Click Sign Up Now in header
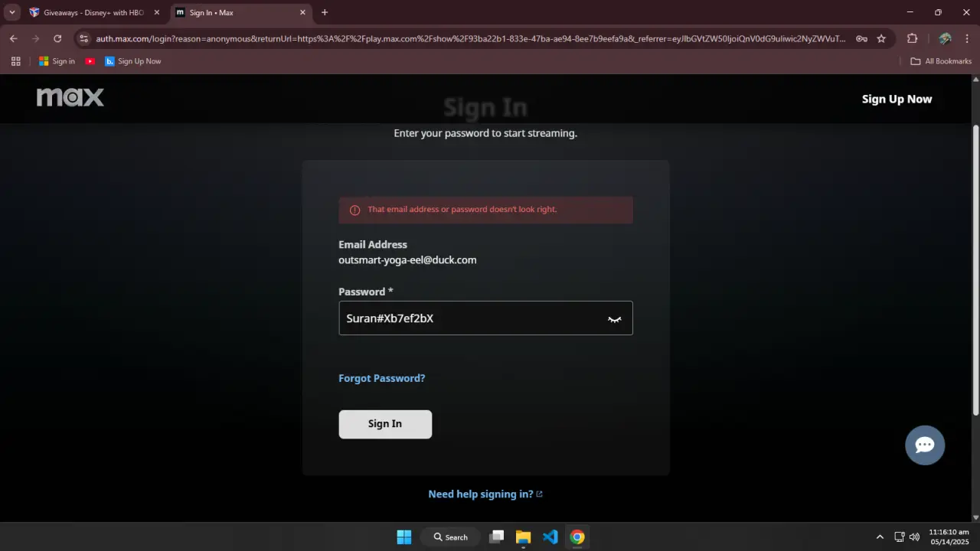Viewport: 980px width, 551px height. pyautogui.click(x=897, y=99)
